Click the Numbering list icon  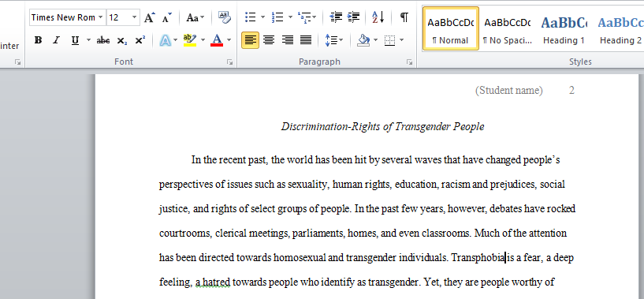[277, 17]
